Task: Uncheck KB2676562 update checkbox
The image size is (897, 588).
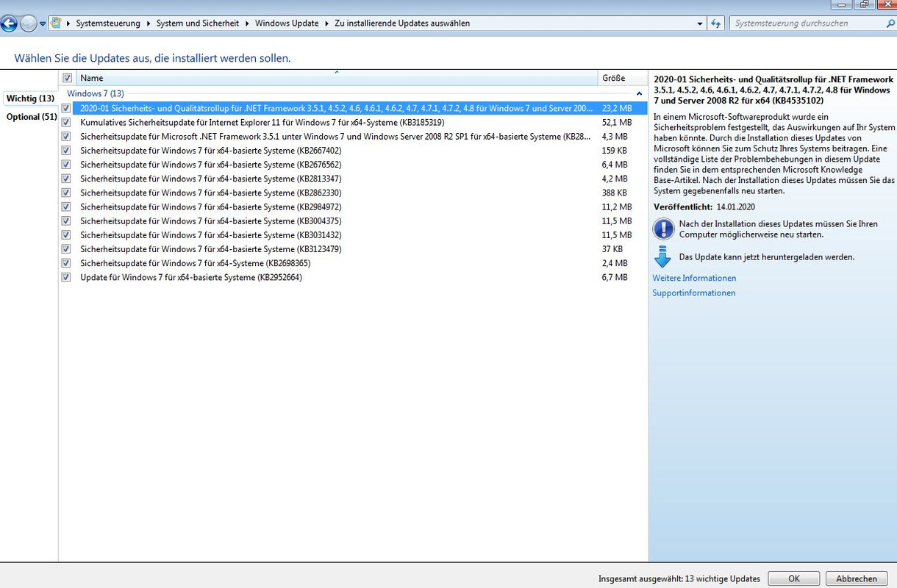Action: point(66,165)
